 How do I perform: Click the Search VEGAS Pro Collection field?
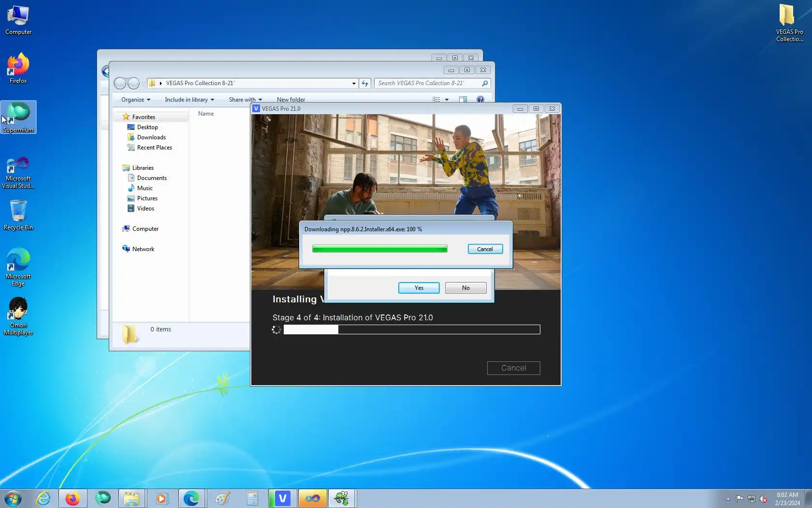[432, 83]
